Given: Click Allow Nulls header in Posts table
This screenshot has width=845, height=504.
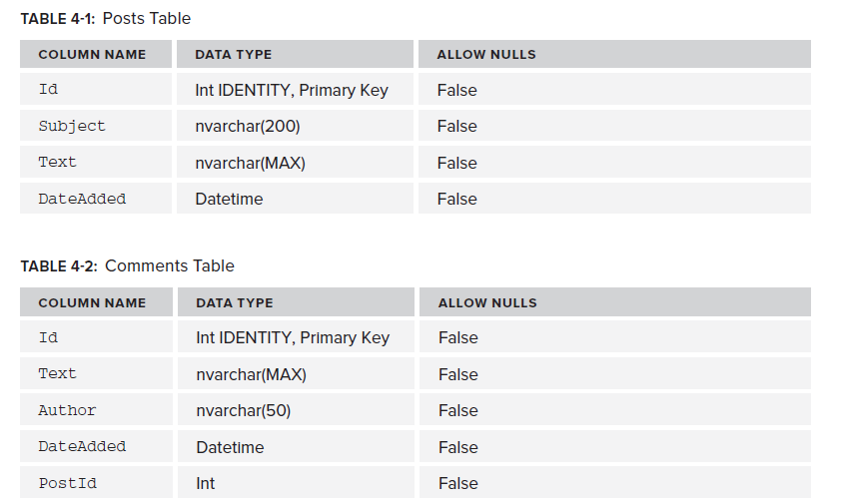Looking at the screenshot, I should (x=486, y=55).
